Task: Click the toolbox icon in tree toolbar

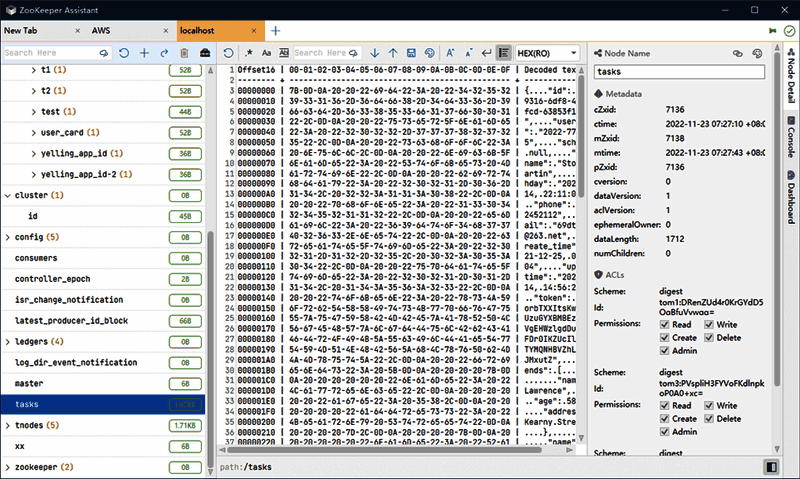Action: [205, 53]
